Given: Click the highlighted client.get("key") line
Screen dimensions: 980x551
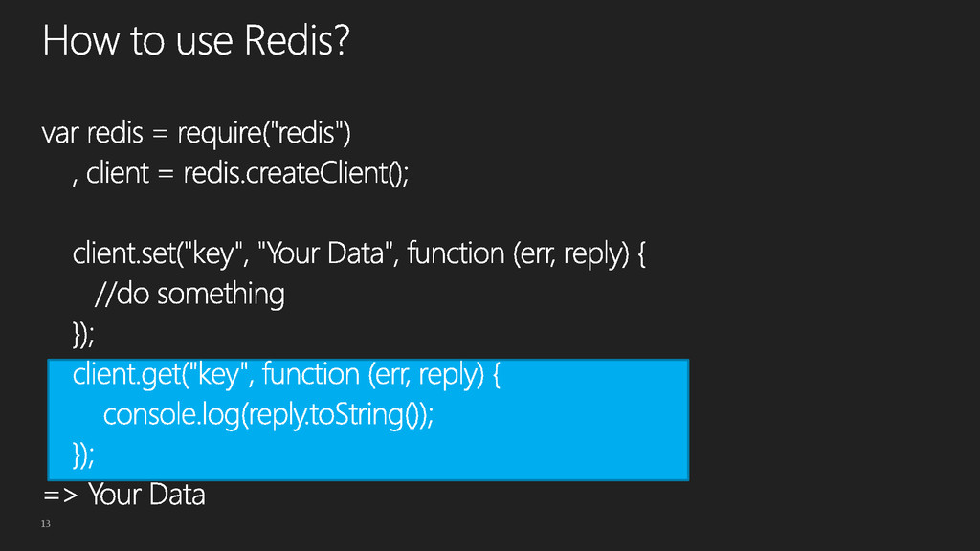Looking at the screenshot, I should pyautogui.click(x=286, y=375).
